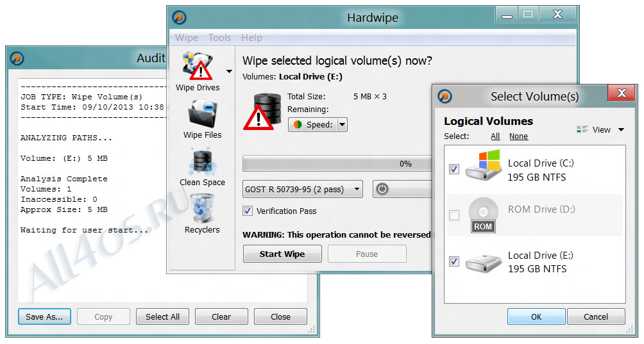Image resolution: width=644 pixels, height=344 pixels.
Task: Toggle the Verification Pass checkbox
Action: [248, 211]
